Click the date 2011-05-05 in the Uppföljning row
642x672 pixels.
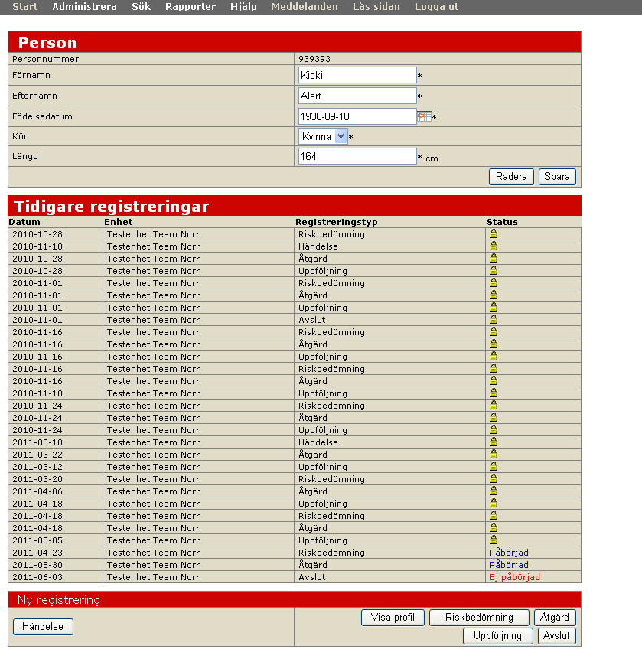pos(37,540)
